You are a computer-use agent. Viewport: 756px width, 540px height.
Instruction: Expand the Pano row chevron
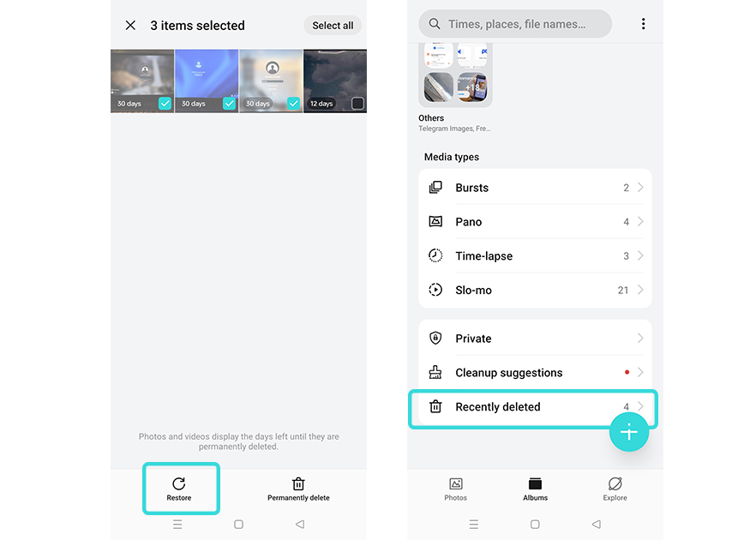640,221
